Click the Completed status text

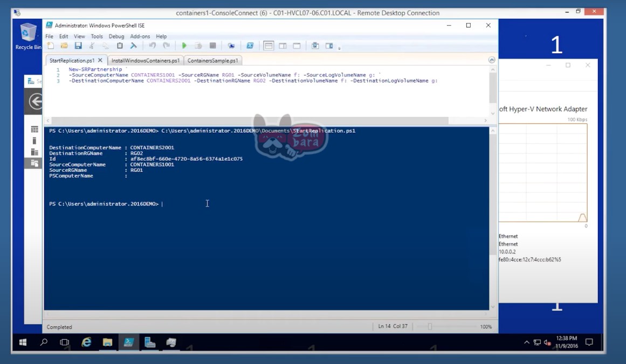pos(59,327)
